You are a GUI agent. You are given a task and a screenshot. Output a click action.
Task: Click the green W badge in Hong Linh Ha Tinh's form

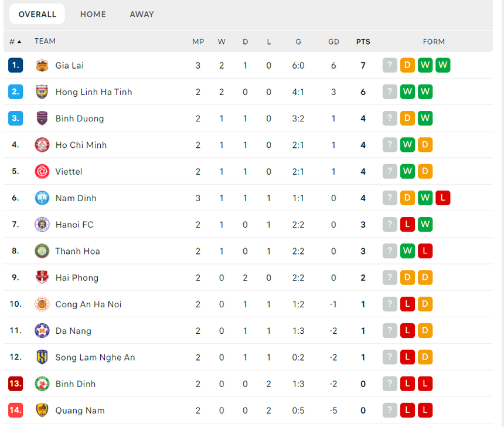click(x=407, y=91)
